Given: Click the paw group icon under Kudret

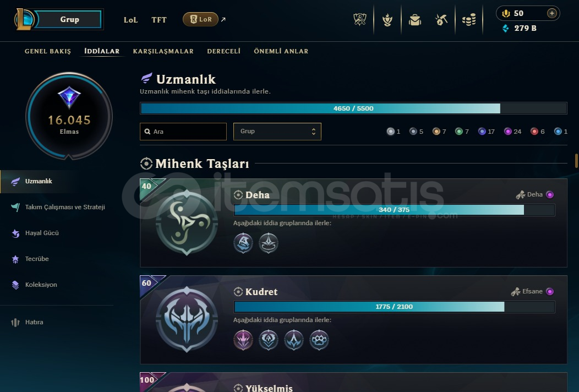Looking at the screenshot, I should [x=319, y=340].
